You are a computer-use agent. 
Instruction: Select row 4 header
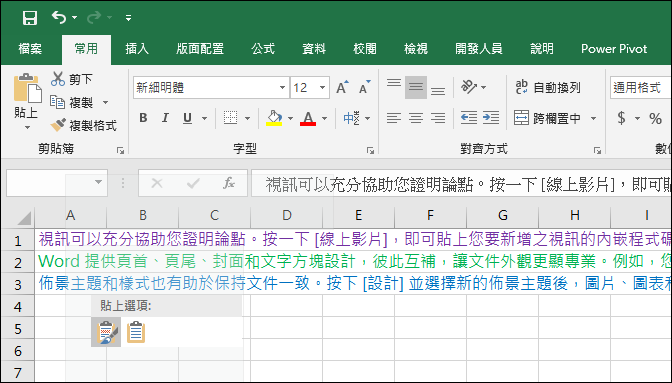[18, 307]
